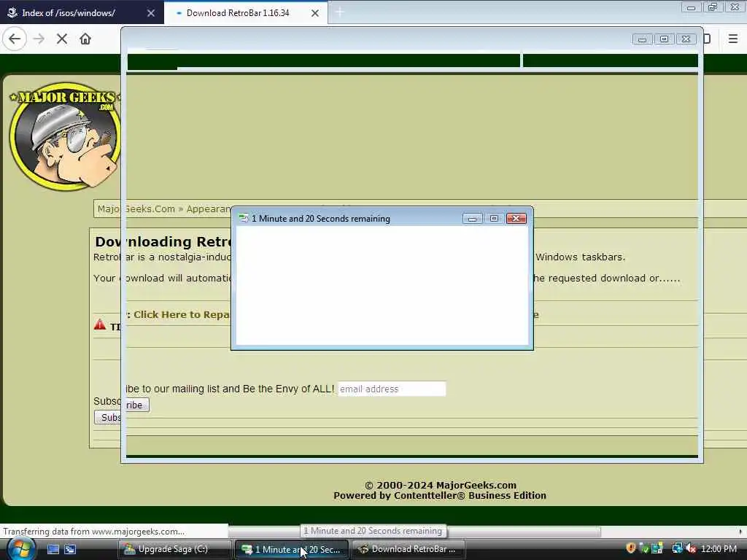Click the Switch between windows quick launch icon
This screenshot has height=560, width=747.
70,550
